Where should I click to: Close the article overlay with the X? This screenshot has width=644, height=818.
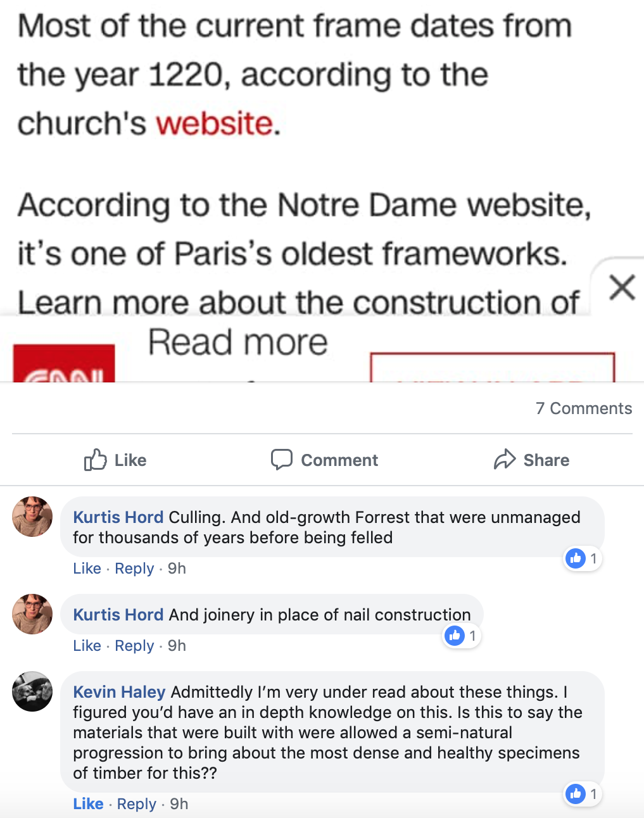[622, 287]
